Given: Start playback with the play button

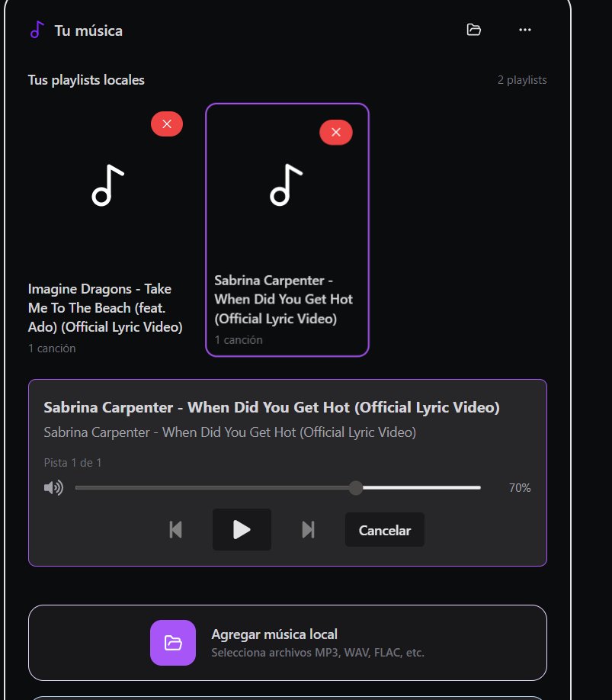Looking at the screenshot, I should 242,529.
